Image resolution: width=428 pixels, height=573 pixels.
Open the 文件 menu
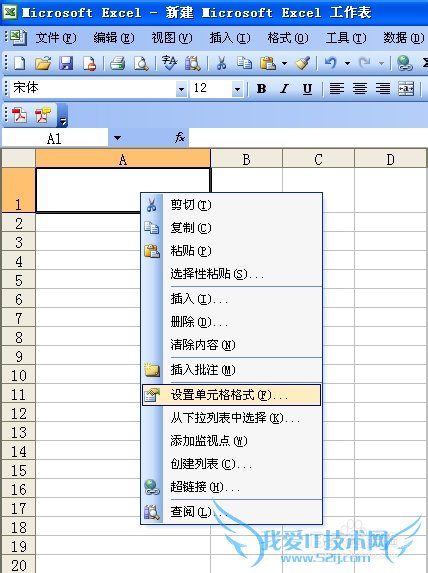click(x=56, y=38)
